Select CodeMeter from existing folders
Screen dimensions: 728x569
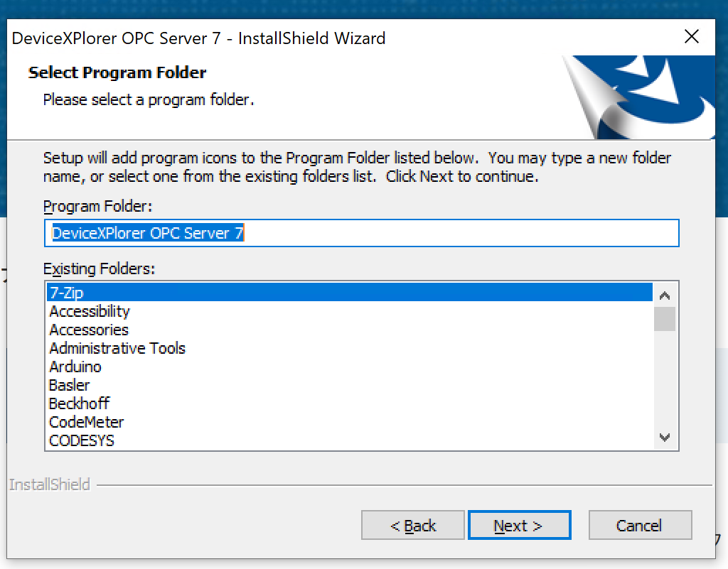coord(87,422)
